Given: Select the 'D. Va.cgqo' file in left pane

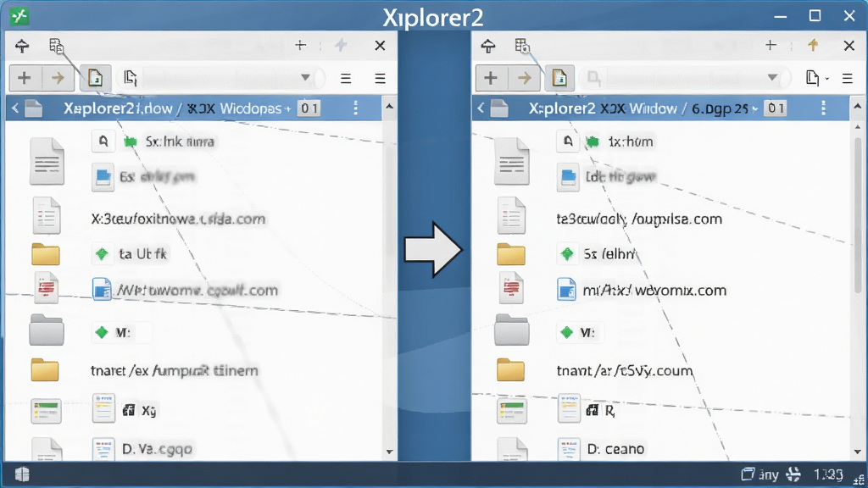Looking at the screenshot, I should click(157, 449).
